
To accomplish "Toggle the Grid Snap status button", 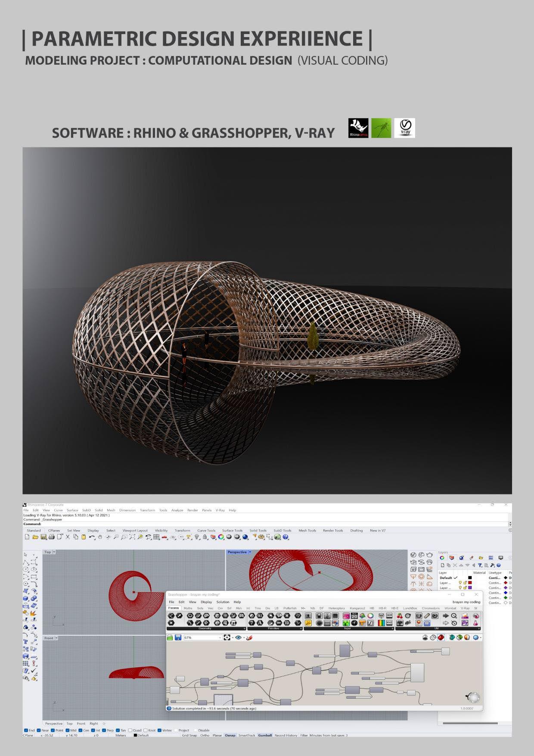I will pos(189,735).
